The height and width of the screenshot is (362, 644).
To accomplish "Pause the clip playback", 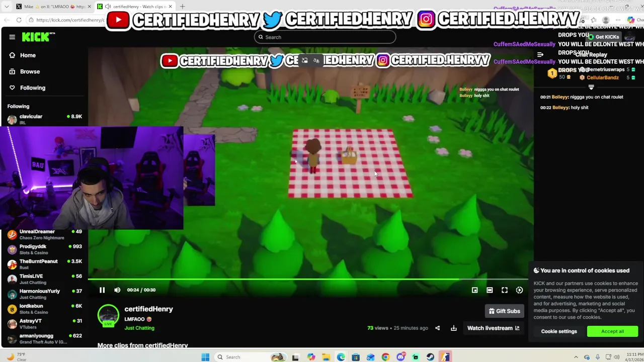I will pyautogui.click(x=102, y=290).
